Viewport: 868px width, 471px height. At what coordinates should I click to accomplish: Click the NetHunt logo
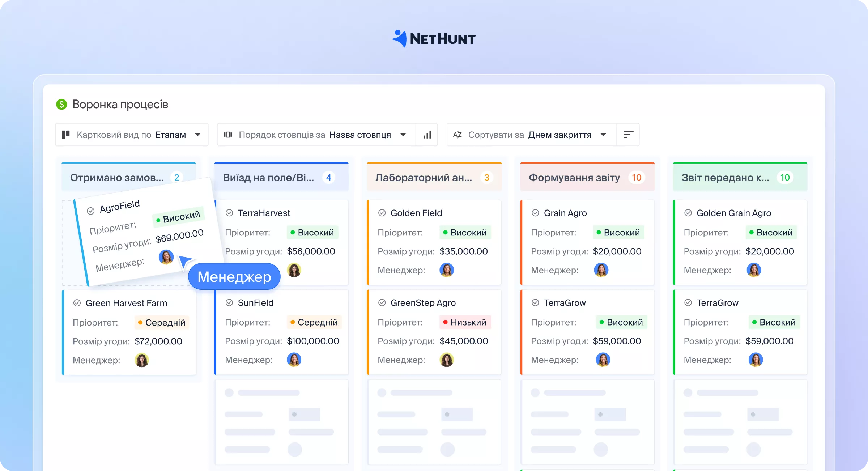pos(434,39)
